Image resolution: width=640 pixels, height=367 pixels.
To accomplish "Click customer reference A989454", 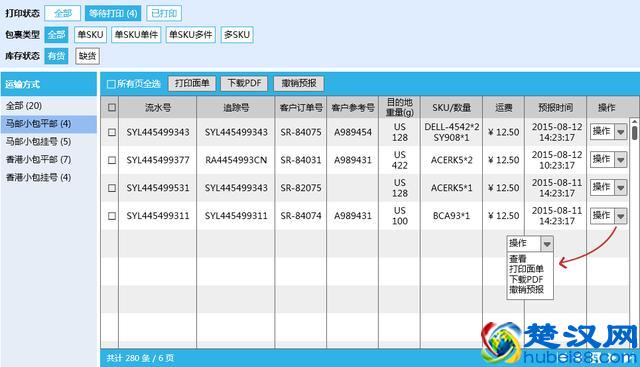I will pyautogui.click(x=353, y=132).
